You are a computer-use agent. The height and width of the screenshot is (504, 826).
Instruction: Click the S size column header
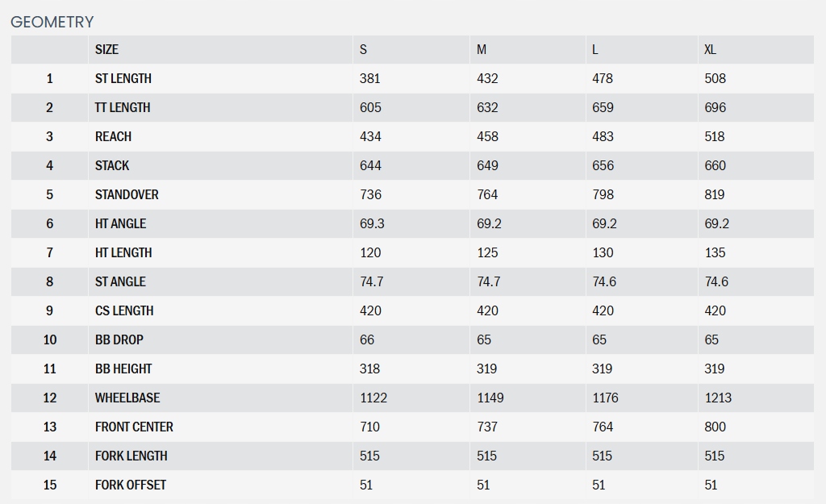click(x=363, y=49)
